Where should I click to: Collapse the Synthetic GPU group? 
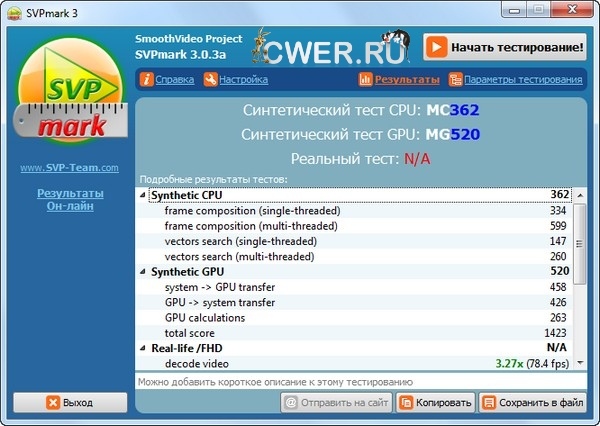(x=142, y=272)
